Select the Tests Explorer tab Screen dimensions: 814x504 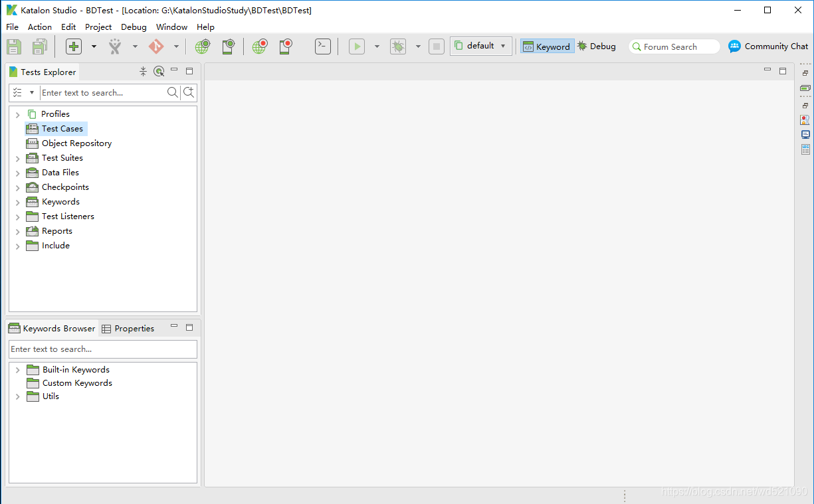pyautogui.click(x=43, y=72)
